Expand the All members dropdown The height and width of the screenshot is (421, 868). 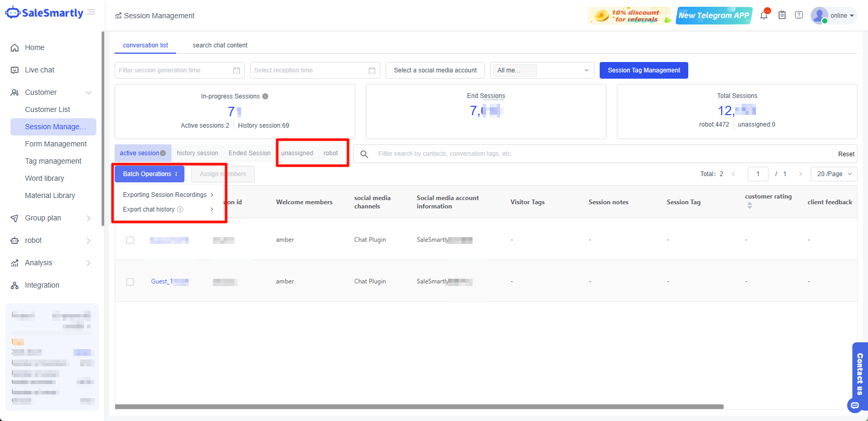pyautogui.click(x=542, y=70)
